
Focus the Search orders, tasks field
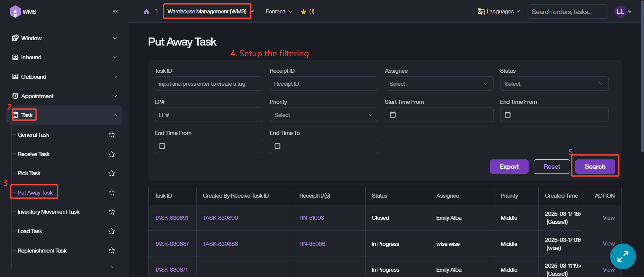point(568,12)
